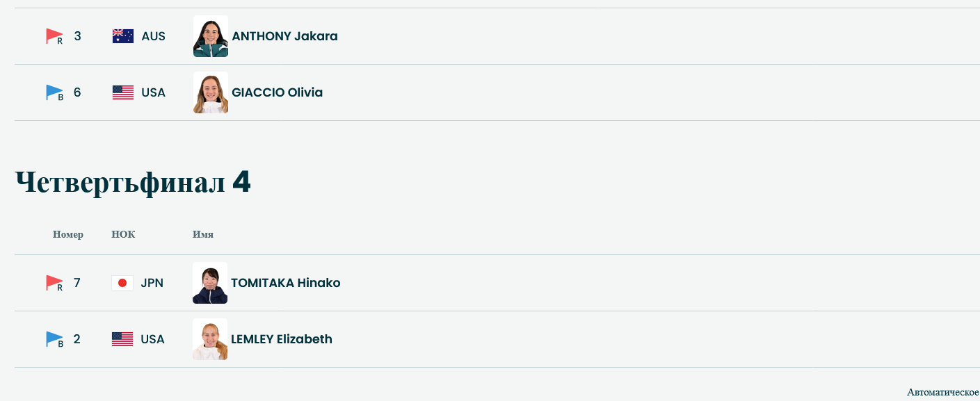Image resolution: width=980 pixels, height=401 pixels.
Task: Open GIACCIO Olivia athlete profile link
Action: click(x=277, y=92)
